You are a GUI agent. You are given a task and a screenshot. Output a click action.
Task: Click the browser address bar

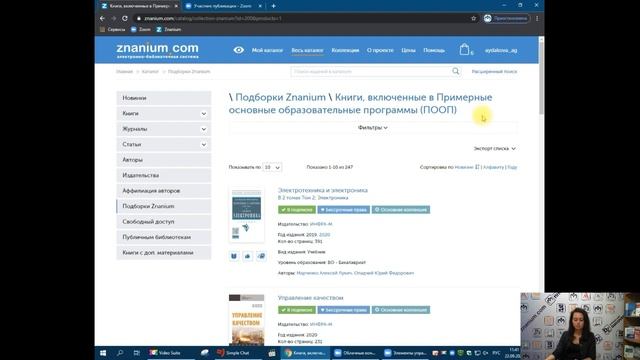(x=302, y=18)
